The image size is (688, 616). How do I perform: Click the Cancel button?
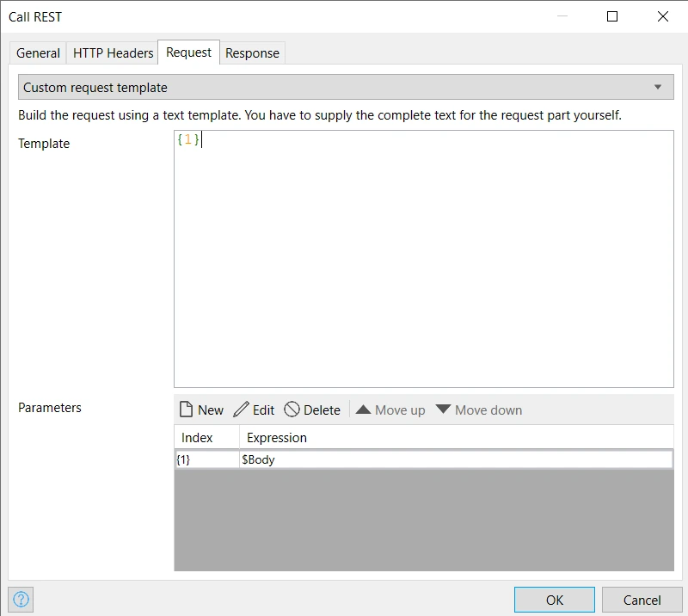coord(642,600)
